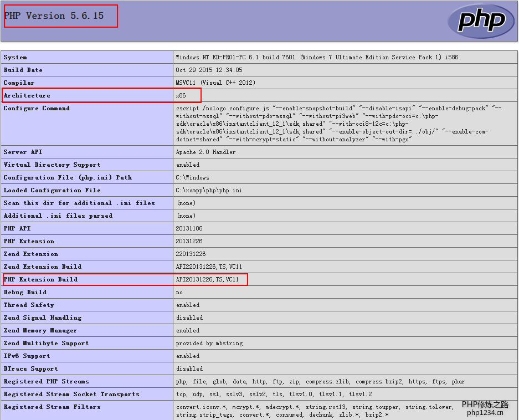Image resolution: width=519 pixels, height=420 pixels.
Task: Select the 20131226 PHP Extension value
Action: coord(189,241)
